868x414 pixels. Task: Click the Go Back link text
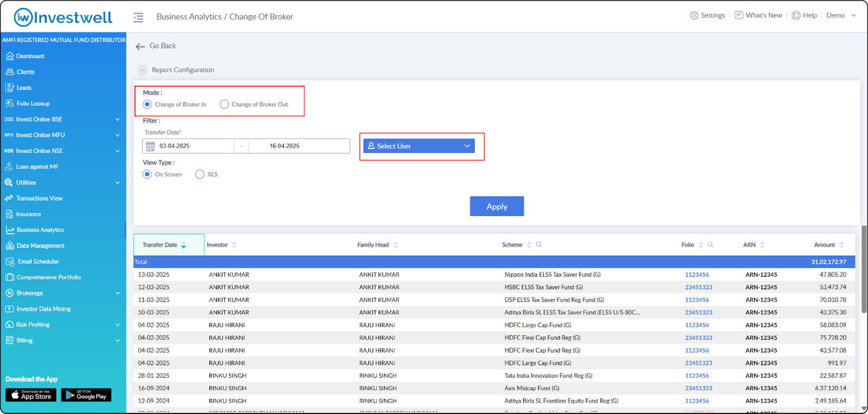[x=163, y=46]
